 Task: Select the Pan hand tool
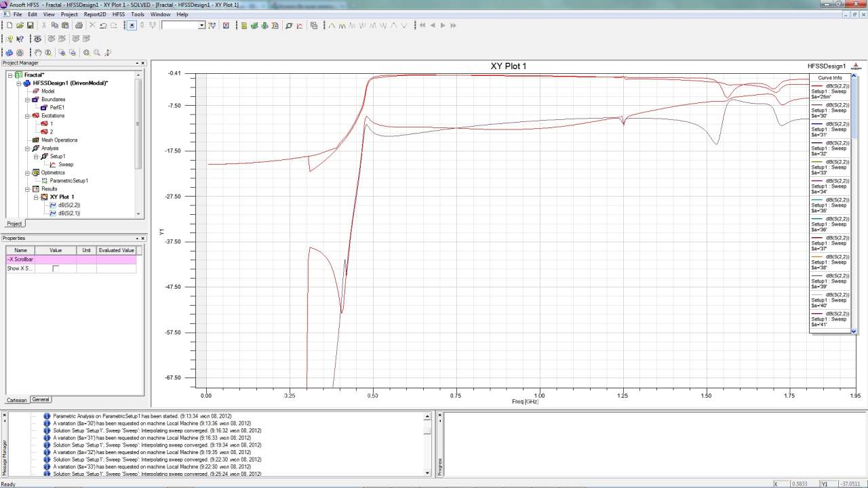(x=38, y=52)
